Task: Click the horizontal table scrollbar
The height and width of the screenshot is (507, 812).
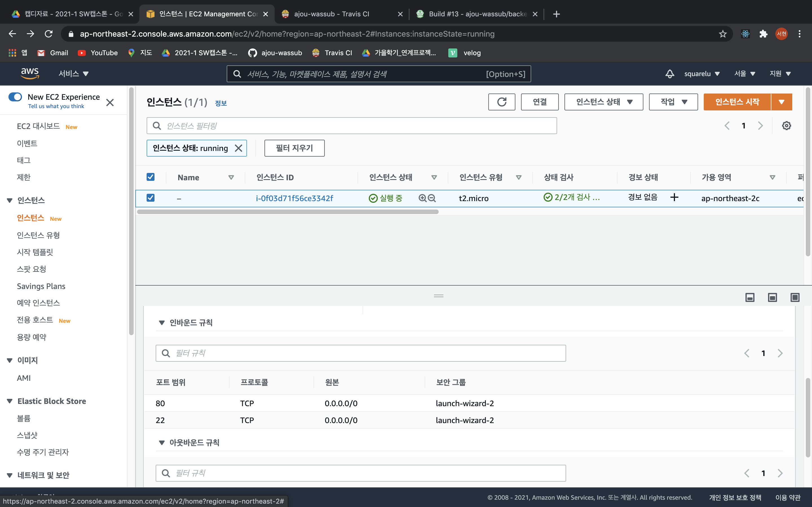Action: pyautogui.click(x=288, y=212)
